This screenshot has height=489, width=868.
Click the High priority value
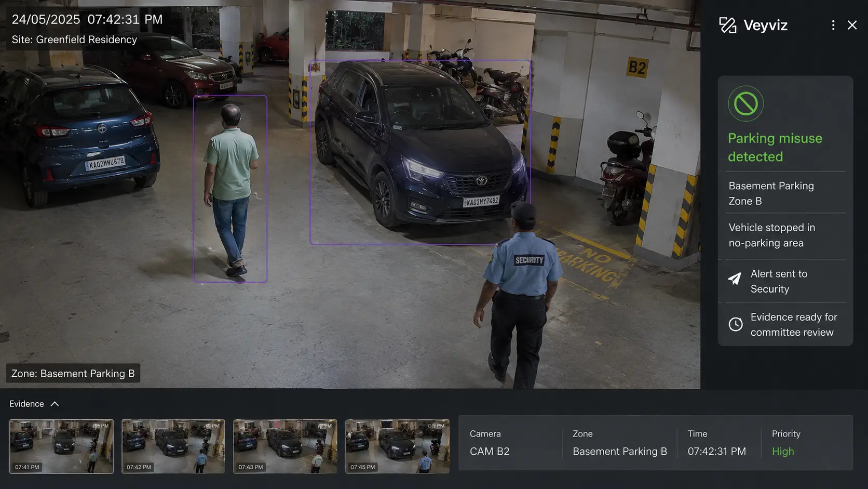783,452
